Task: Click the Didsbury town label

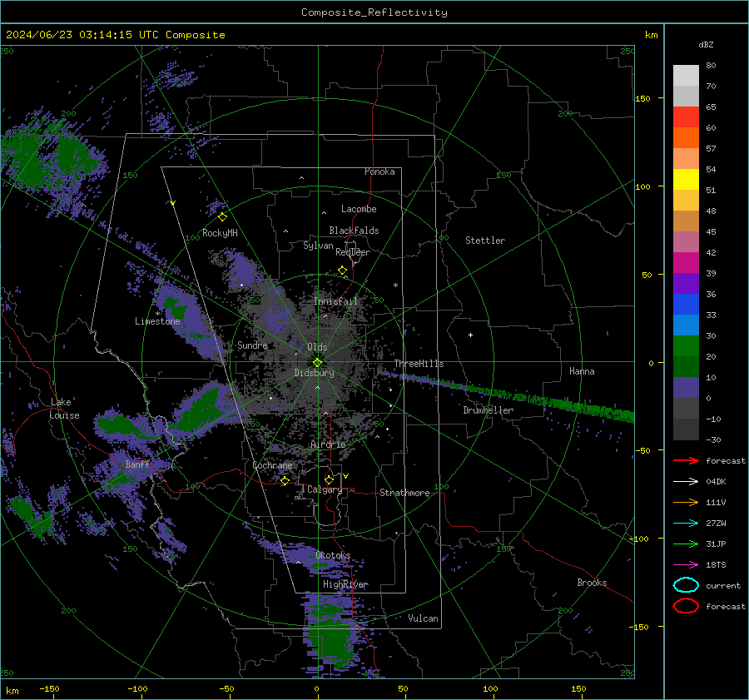Action: point(314,373)
